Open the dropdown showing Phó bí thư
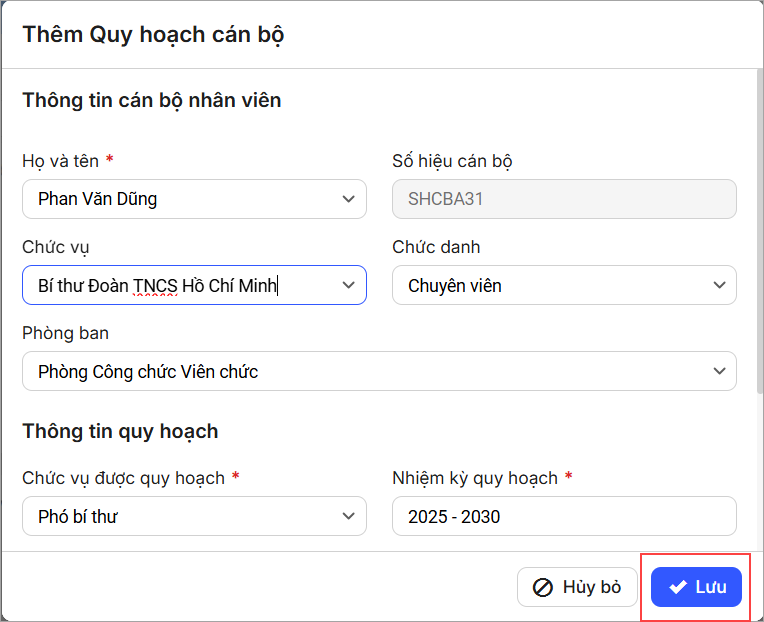Image resolution: width=764 pixels, height=622 pixels. coord(180,517)
